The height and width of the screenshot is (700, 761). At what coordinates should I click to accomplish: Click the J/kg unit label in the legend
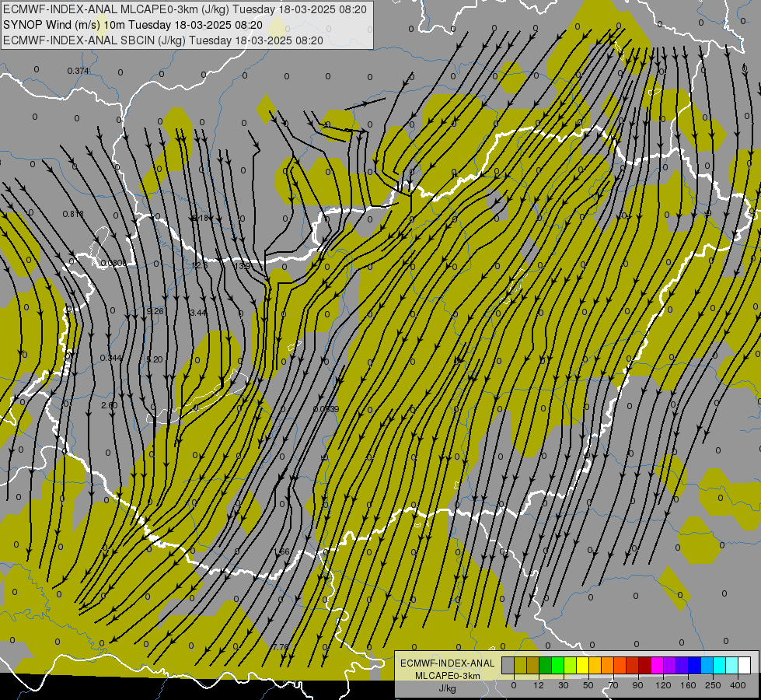tap(448, 688)
